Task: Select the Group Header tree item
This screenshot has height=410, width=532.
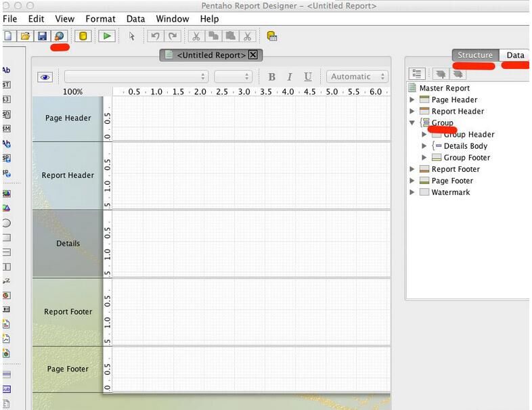Action: [469, 135]
